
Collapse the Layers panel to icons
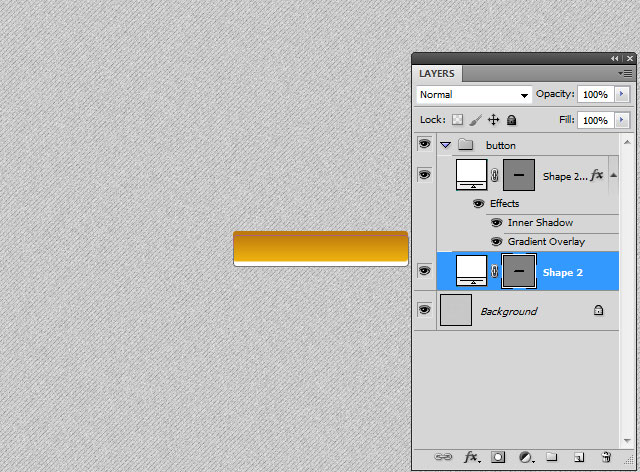pos(614,58)
